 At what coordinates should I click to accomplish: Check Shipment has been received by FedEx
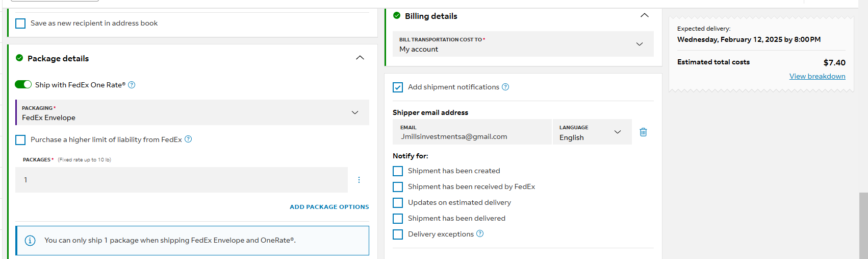pyautogui.click(x=398, y=187)
